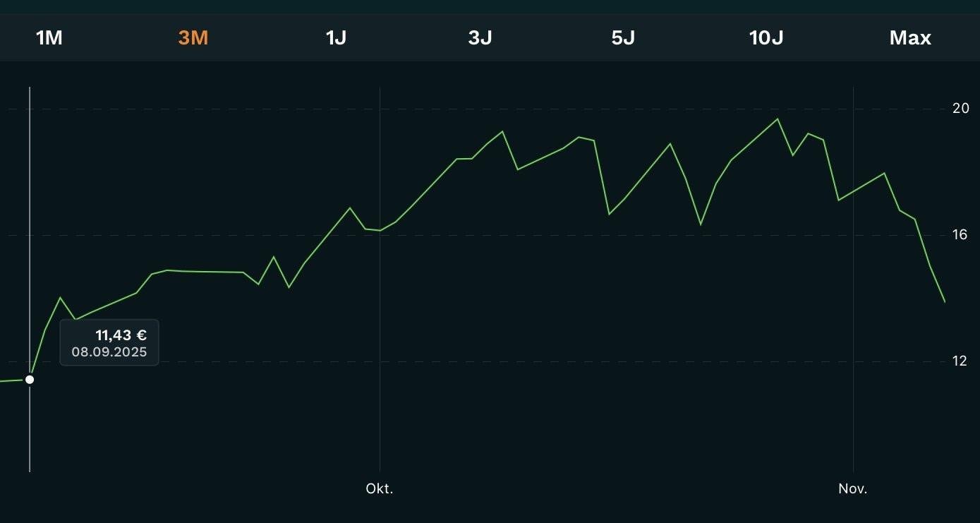Click the 16 price axis label
This screenshot has width=980, height=523.
[x=960, y=235]
